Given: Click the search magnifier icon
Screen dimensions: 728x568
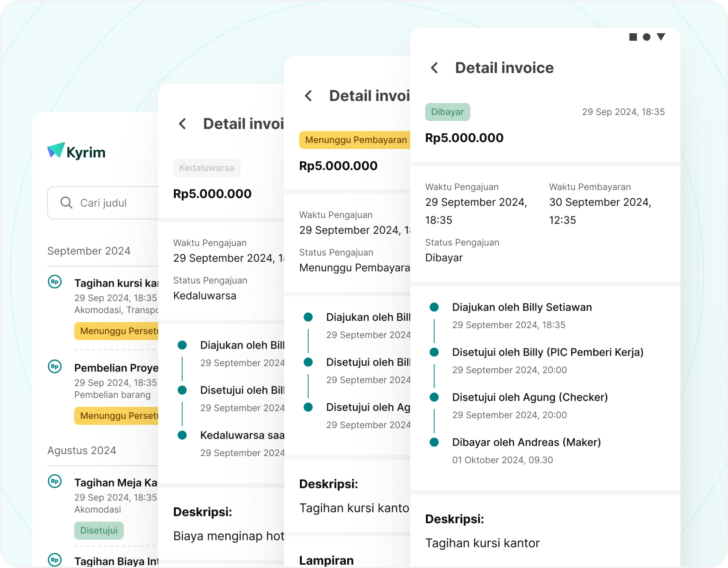Looking at the screenshot, I should [66, 203].
